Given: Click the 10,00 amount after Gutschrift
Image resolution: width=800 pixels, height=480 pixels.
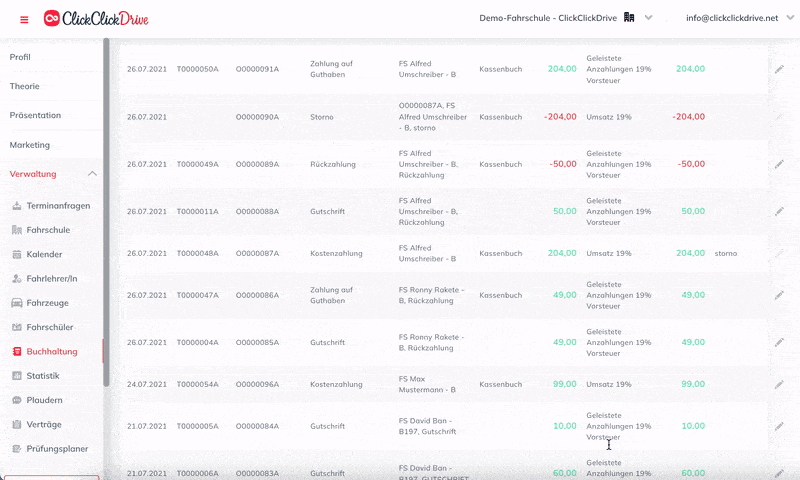Looking at the screenshot, I should (x=565, y=426).
